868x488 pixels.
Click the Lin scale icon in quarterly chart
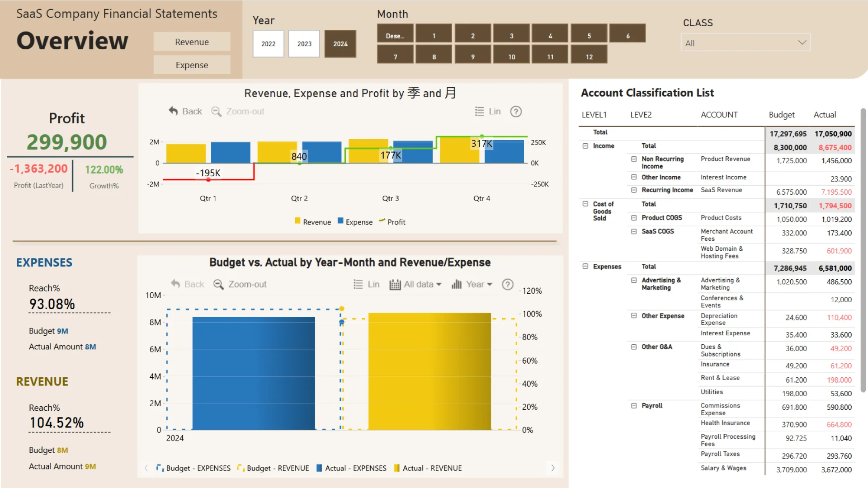[x=480, y=112]
